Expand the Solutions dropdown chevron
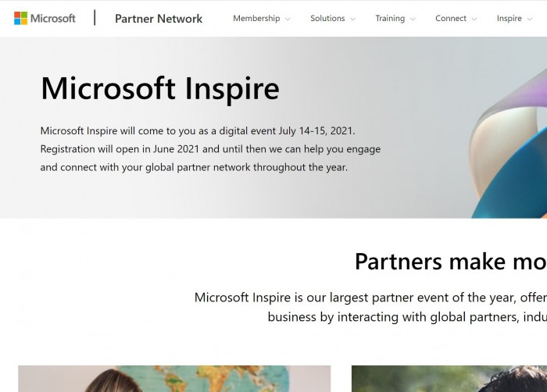The image size is (547, 392). click(x=352, y=19)
